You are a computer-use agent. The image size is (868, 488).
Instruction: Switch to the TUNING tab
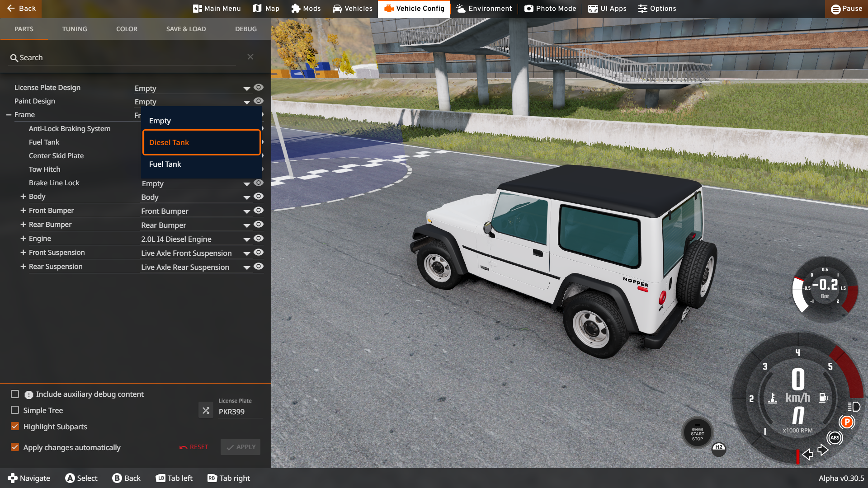point(75,29)
